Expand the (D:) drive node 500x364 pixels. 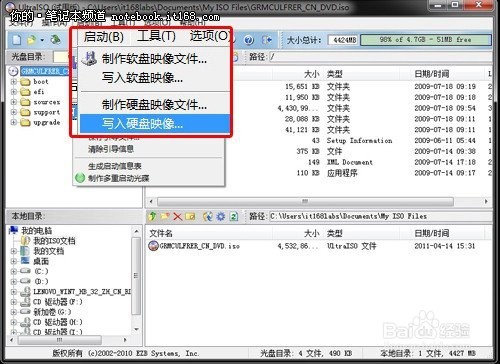tap(13, 281)
